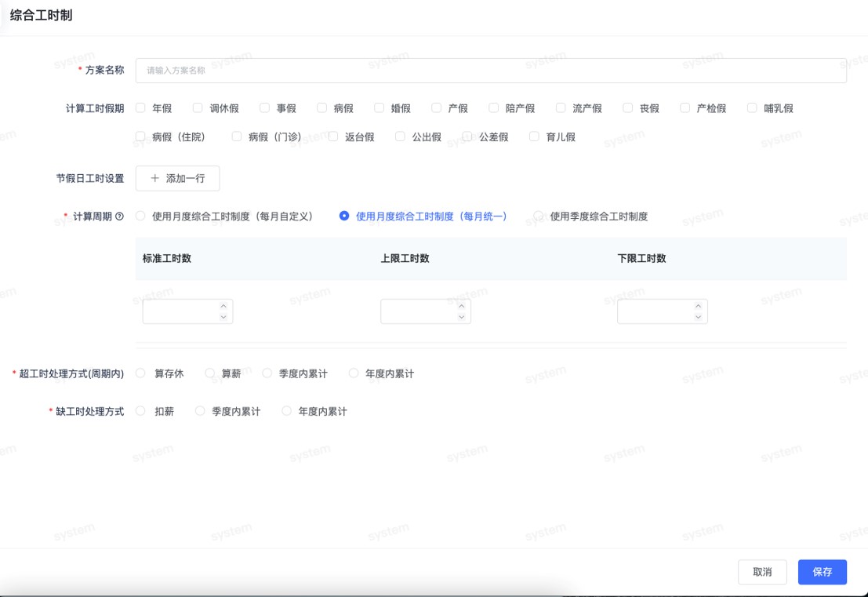Image resolution: width=868 pixels, height=597 pixels.
Task: Click 添加一行 to add a holiday row
Action: click(177, 178)
